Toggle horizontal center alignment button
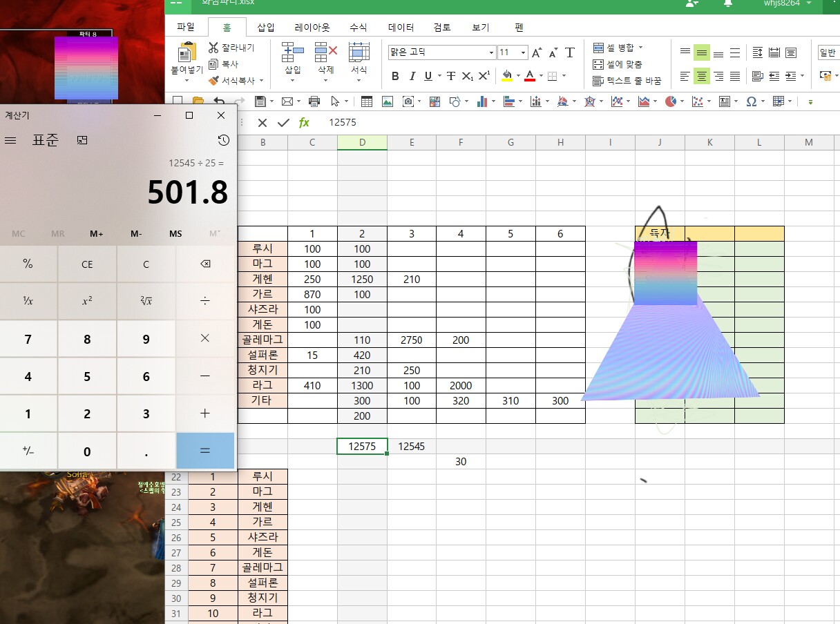 pos(702,76)
